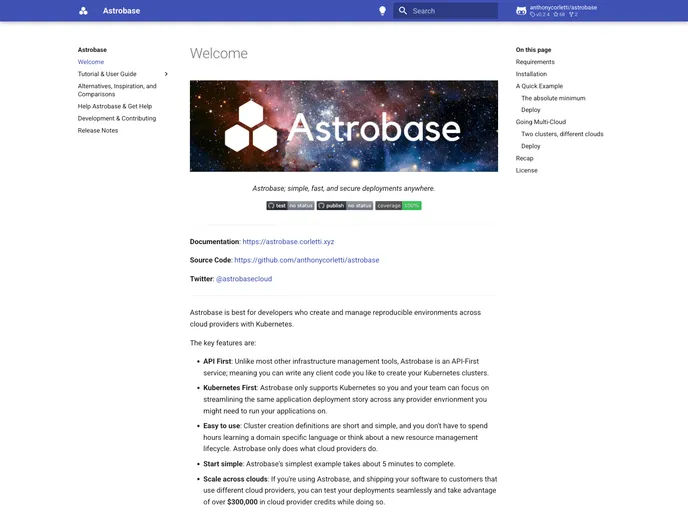Open Help Astrobase & Get Help page
The width and height of the screenshot is (688, 512).
(115, 106)
